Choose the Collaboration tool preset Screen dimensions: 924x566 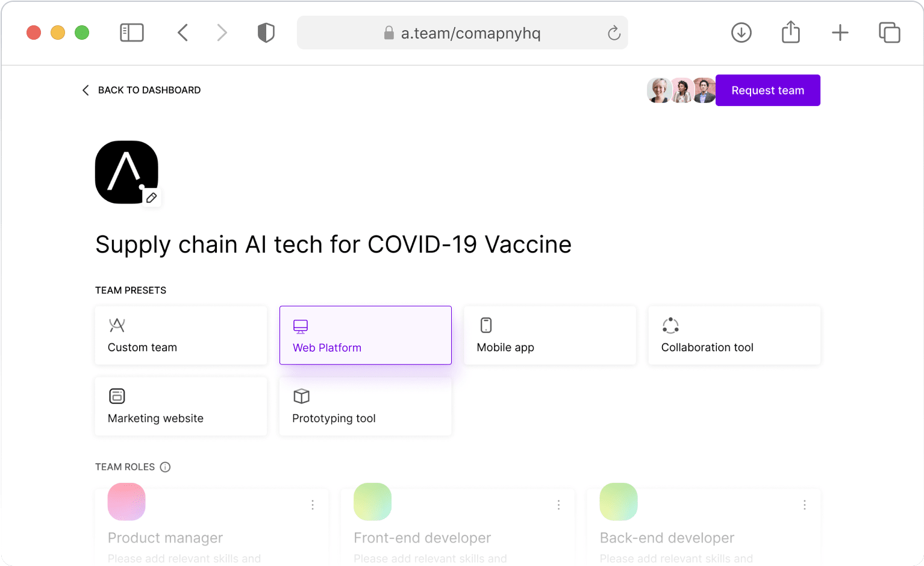pyautogui.click(x=734, y=335)
